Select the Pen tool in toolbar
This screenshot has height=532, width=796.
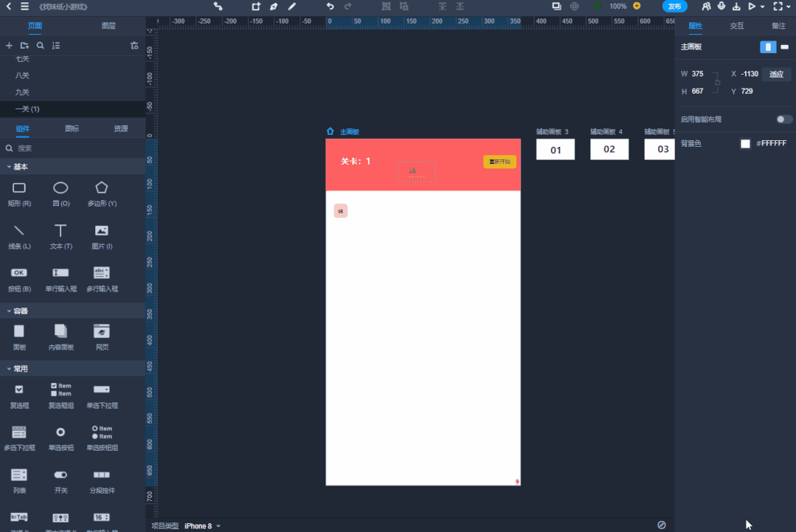point(274,7)
